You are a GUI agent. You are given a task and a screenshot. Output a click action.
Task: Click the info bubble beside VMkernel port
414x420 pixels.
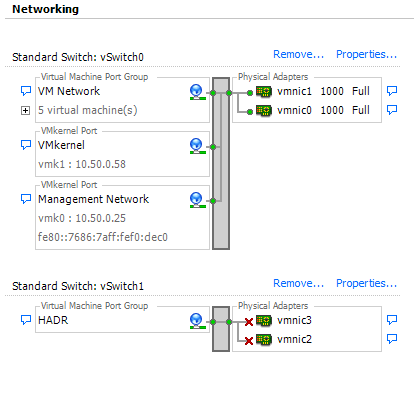coord(26,145)
